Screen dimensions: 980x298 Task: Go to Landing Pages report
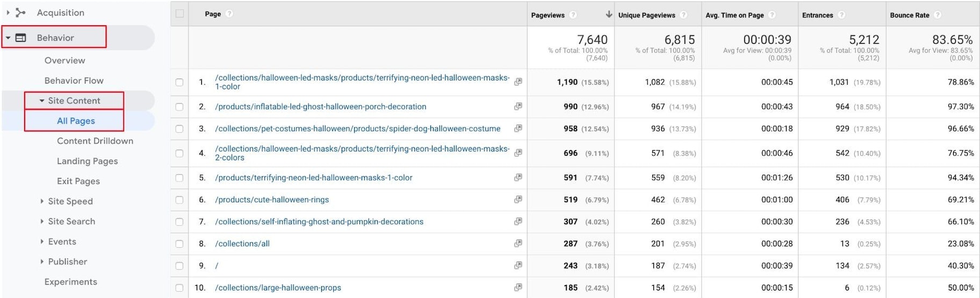point(87,161)
